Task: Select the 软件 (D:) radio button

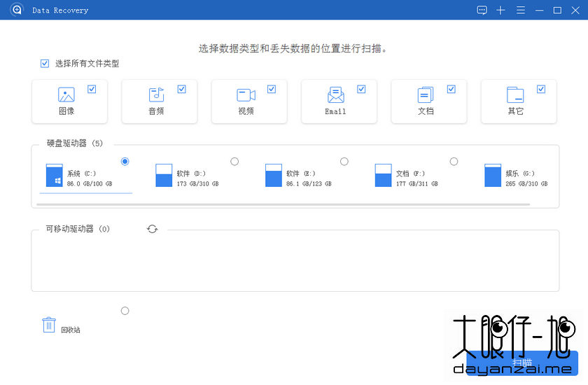Action: (234, 161)
